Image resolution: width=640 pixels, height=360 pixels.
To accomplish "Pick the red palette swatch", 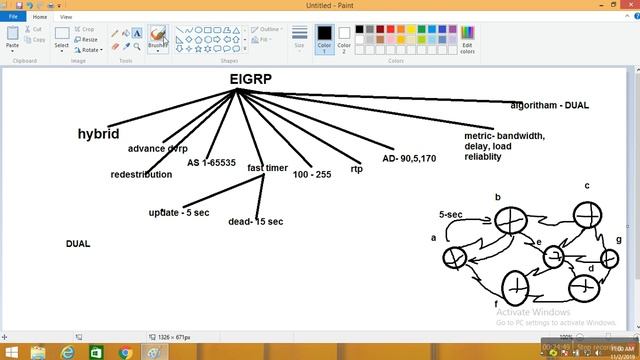I will (391, 29).
